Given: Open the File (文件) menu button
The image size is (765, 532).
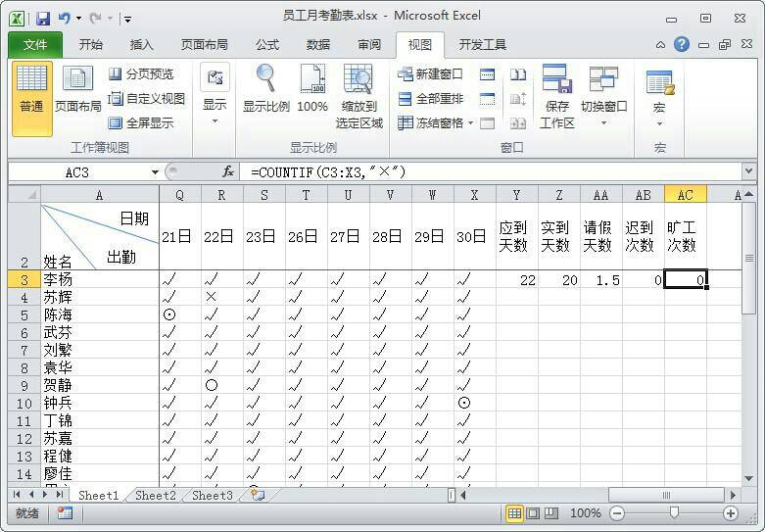Looking at the screenshot, I should point(35,45).
